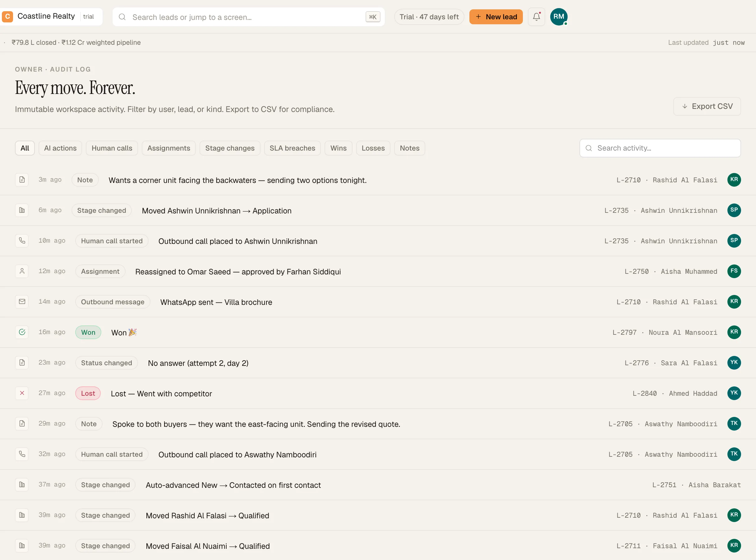Click the New lead button
Image resolution: width=756 pixels, height=560 pixels.
[496, 16]
